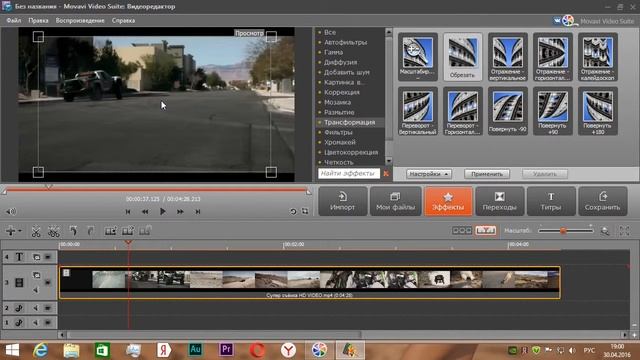The height and width of the screenshot is (360, 640).
Task: Toggle overlay mode icon on track 3
Action: click(36, 275)
